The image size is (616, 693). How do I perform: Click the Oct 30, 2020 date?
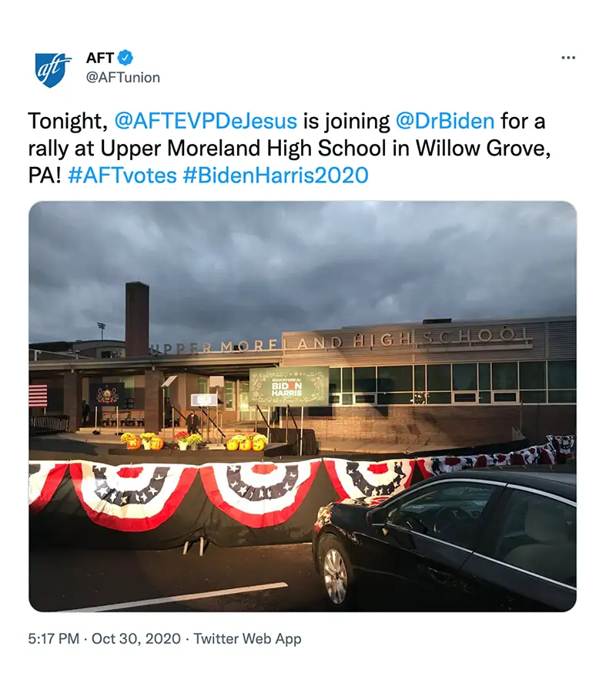pyautogui.click(x=136, y=638)
